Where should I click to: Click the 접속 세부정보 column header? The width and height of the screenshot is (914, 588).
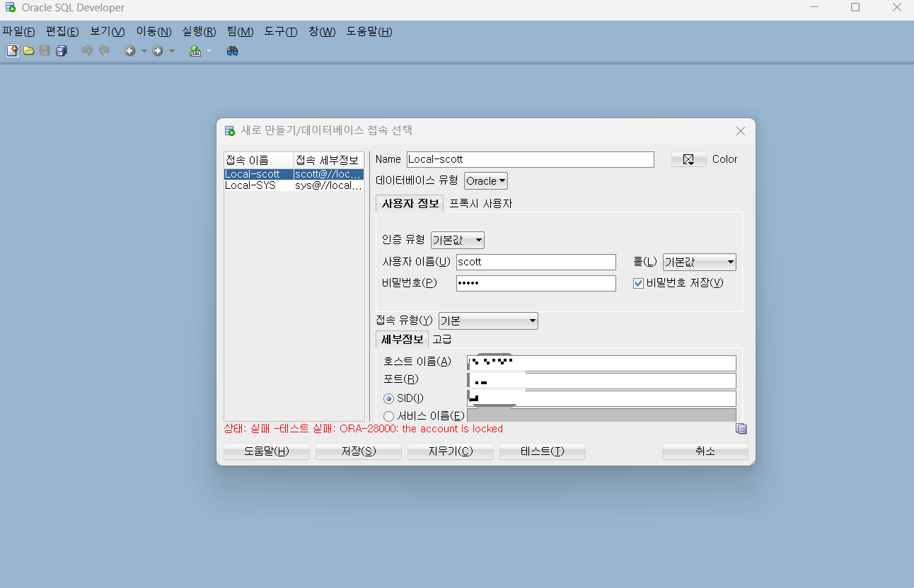pyautogui.click(x=329, y=160)
